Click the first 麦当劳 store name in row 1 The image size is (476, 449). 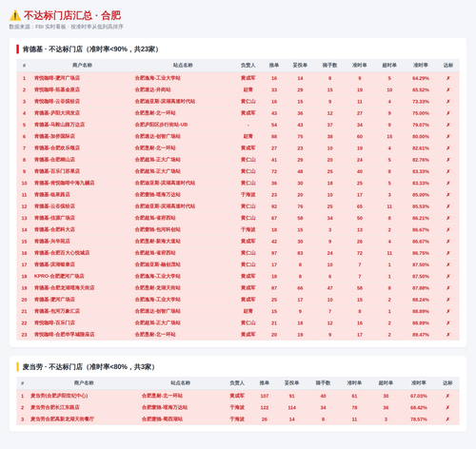tap(59, 396)
